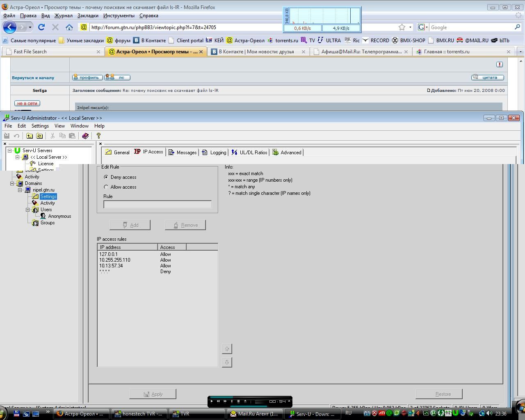Click the refresh folder icon in Serv-U toolbar
This screenshot has height=420, width=525.
pyautogui.click(x=39, y=136)
